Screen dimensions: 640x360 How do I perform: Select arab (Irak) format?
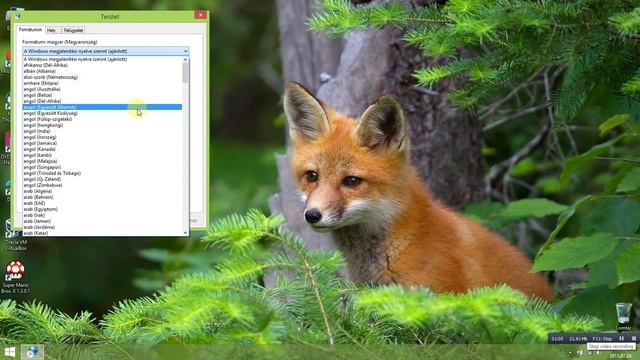tap(102, 215)
